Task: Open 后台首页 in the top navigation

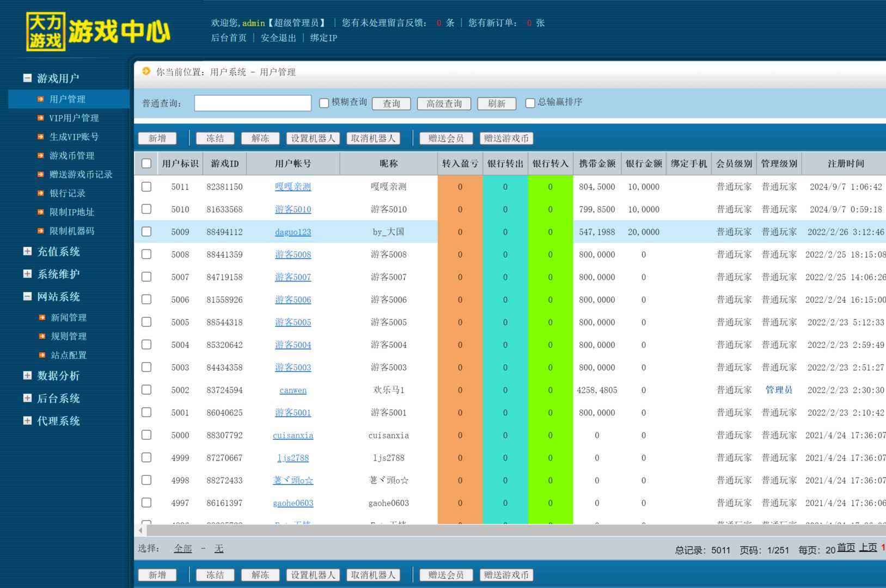Action: 229,38
